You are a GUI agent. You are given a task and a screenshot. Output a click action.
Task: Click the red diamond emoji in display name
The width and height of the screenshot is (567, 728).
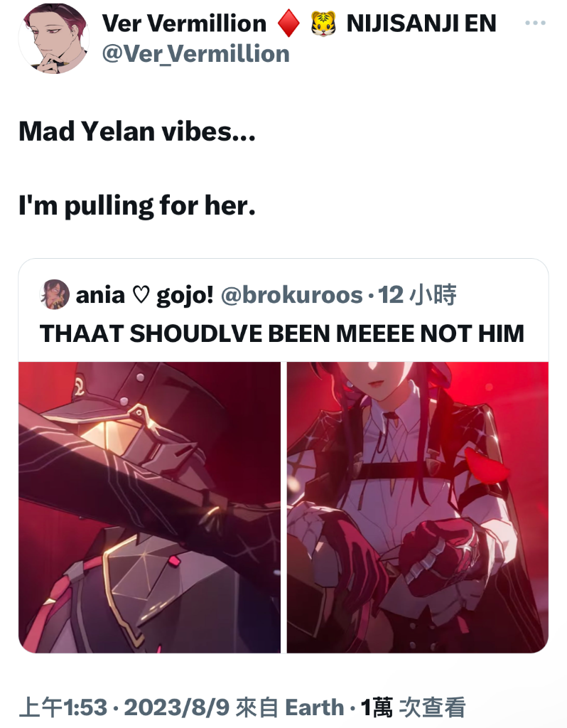288,23
